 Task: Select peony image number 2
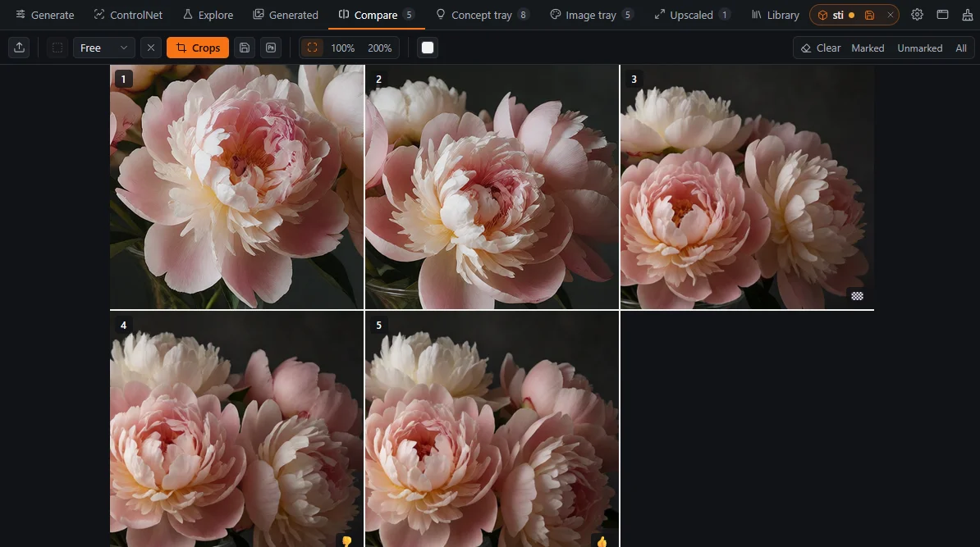click(492, 187)
